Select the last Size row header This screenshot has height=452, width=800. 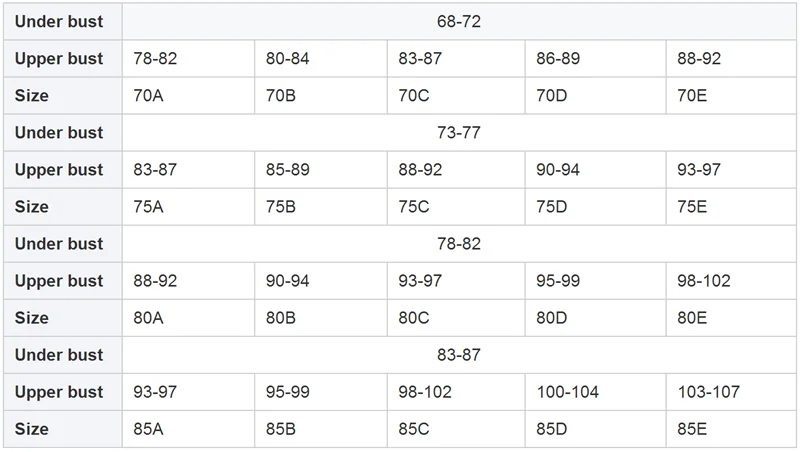point(63,429)
